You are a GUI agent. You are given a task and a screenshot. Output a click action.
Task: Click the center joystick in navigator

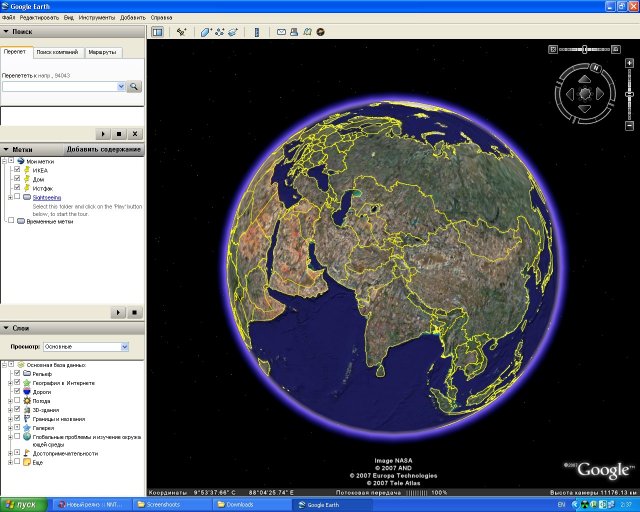584,94
